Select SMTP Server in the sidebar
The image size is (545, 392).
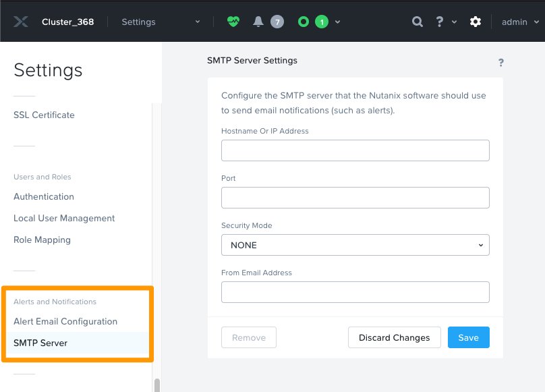39,343
